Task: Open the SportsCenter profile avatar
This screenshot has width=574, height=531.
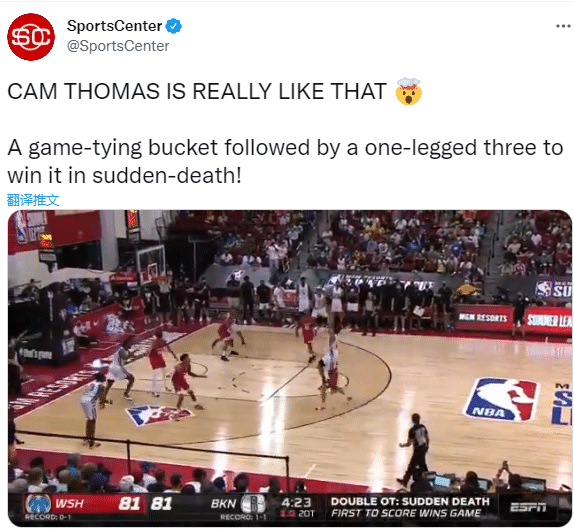Action: [x=31, y=37]
